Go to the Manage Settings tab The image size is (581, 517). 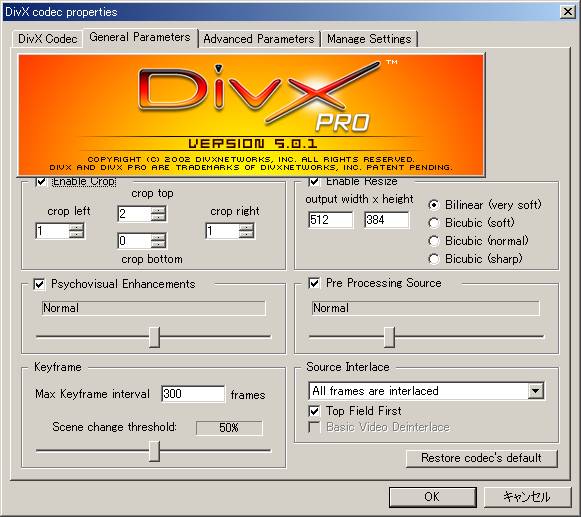[x=369, y=39]
